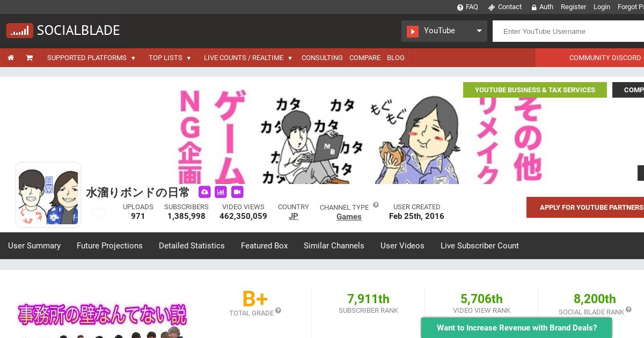644x338 pixels.
Task: Expand the Top Lists menu
Action: [x=170, y=58]
